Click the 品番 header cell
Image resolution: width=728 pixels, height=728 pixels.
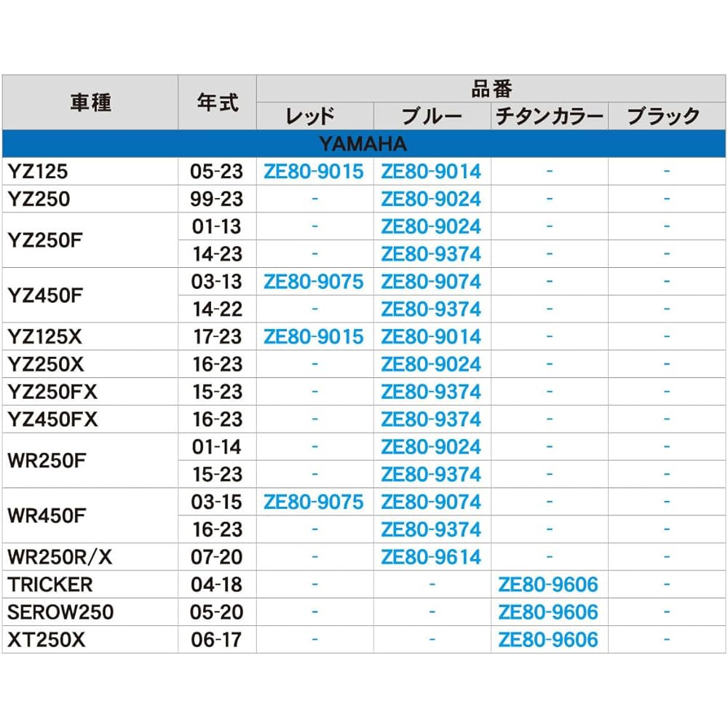(491, 89)
